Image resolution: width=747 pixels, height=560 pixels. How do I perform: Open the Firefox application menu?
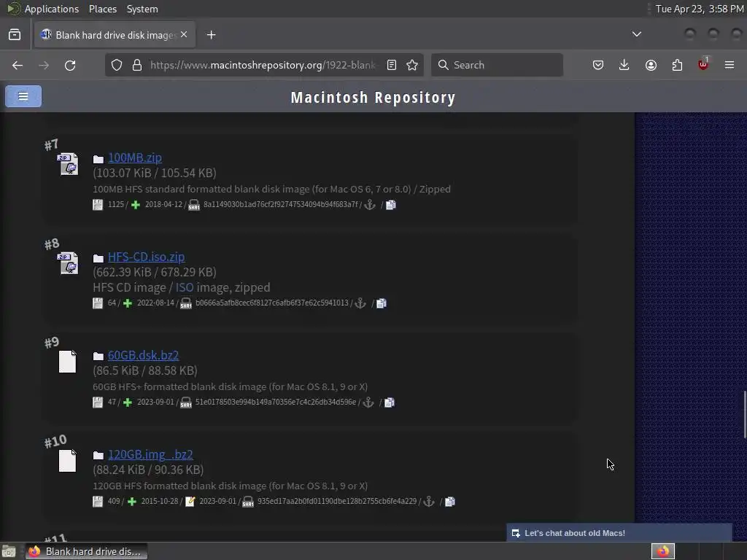pyautogui.click(x=729, y=65)
